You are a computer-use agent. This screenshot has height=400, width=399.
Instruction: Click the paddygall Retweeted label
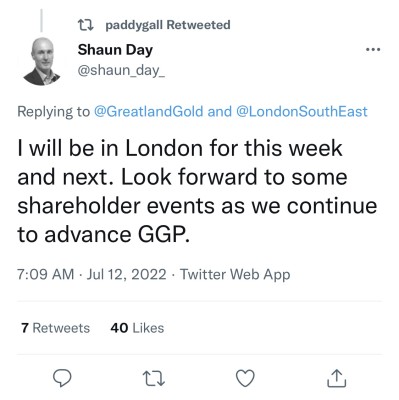pyautogui.click(x=168, y=25)
